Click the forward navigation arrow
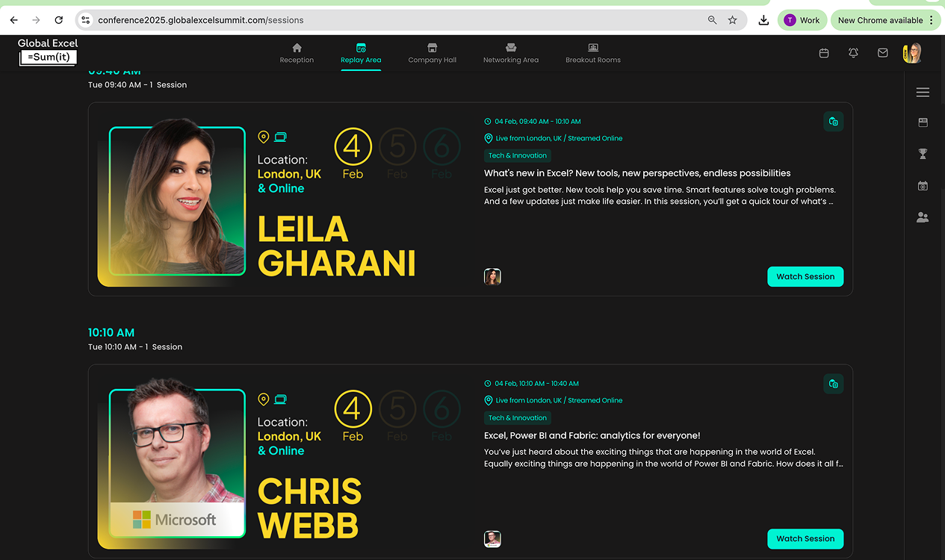The height and width of the screenshot is (560, 945). pos(36,20)
